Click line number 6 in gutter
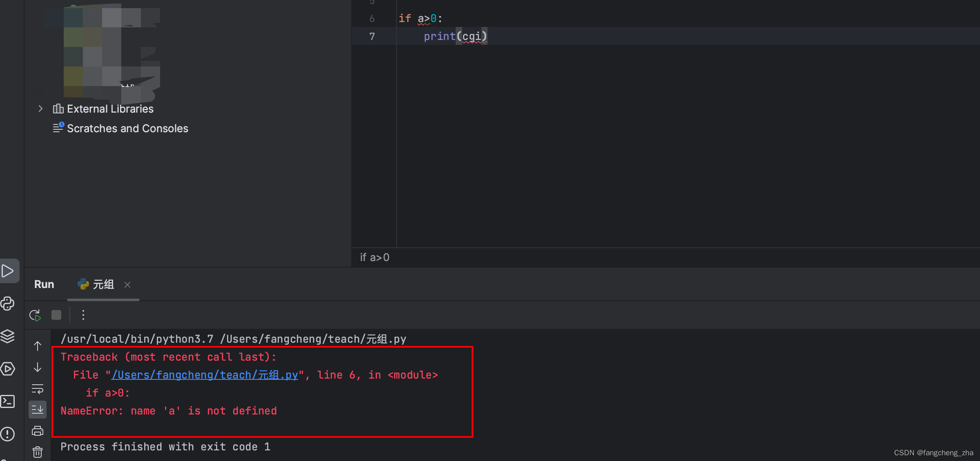 coord(372,18)
